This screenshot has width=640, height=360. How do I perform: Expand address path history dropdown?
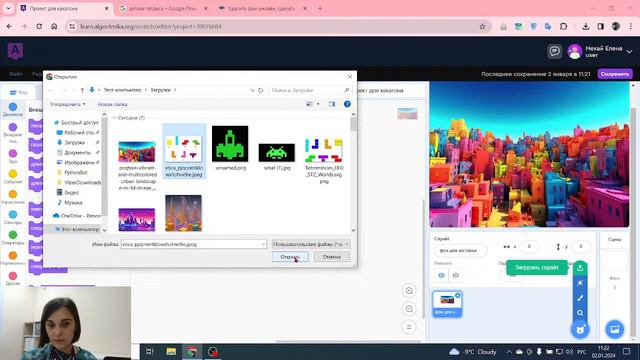252,90
